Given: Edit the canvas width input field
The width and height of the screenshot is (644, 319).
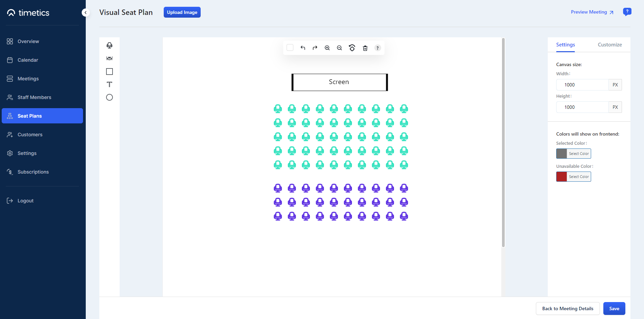Looking at the screenshot, I should (582, 84).
